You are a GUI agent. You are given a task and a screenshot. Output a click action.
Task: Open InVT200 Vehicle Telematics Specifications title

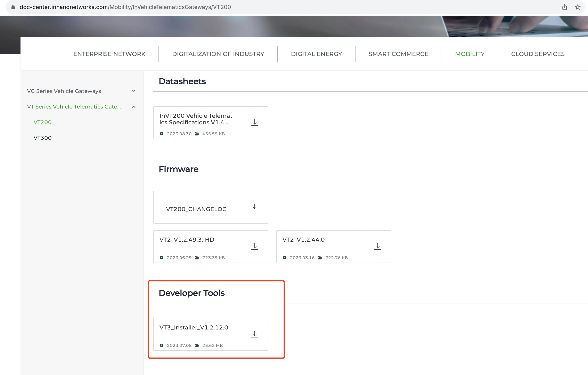tap(196, 119)
